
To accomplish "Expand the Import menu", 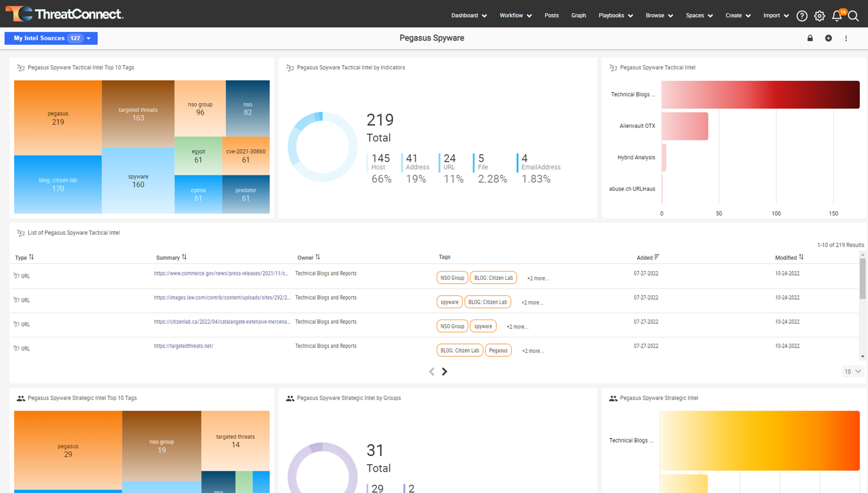I will tap(776, 16).
